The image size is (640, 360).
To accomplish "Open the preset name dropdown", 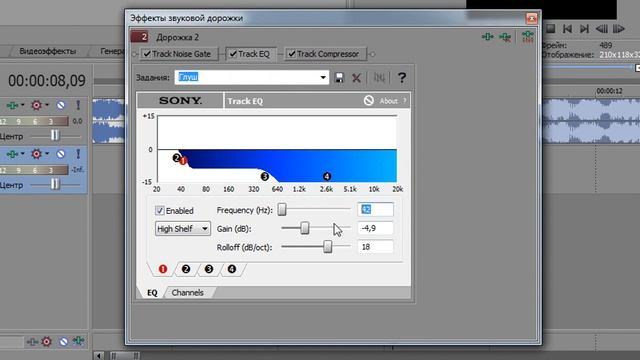I will (323, 78).
